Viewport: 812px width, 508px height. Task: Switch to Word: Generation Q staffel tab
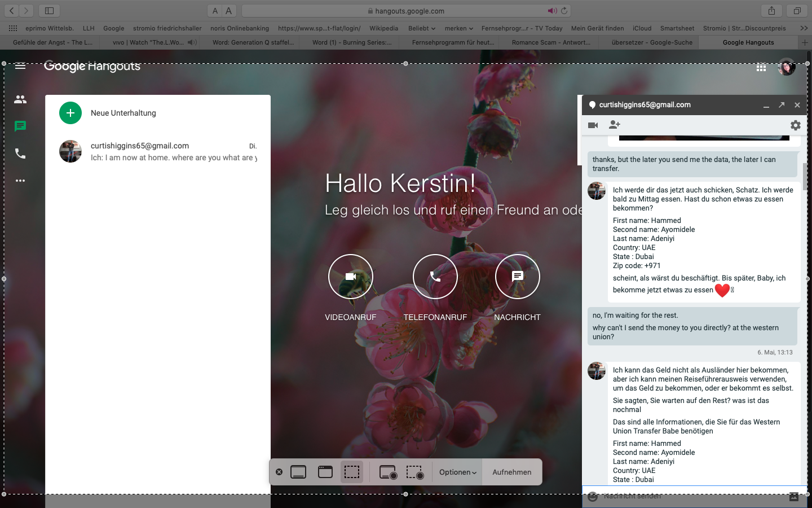coord(253,42)
